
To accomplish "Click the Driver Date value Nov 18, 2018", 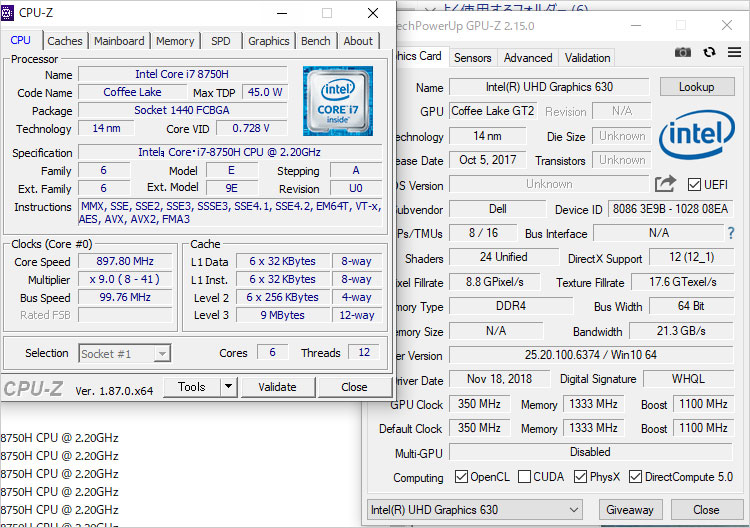I will (x=499, y=379).
